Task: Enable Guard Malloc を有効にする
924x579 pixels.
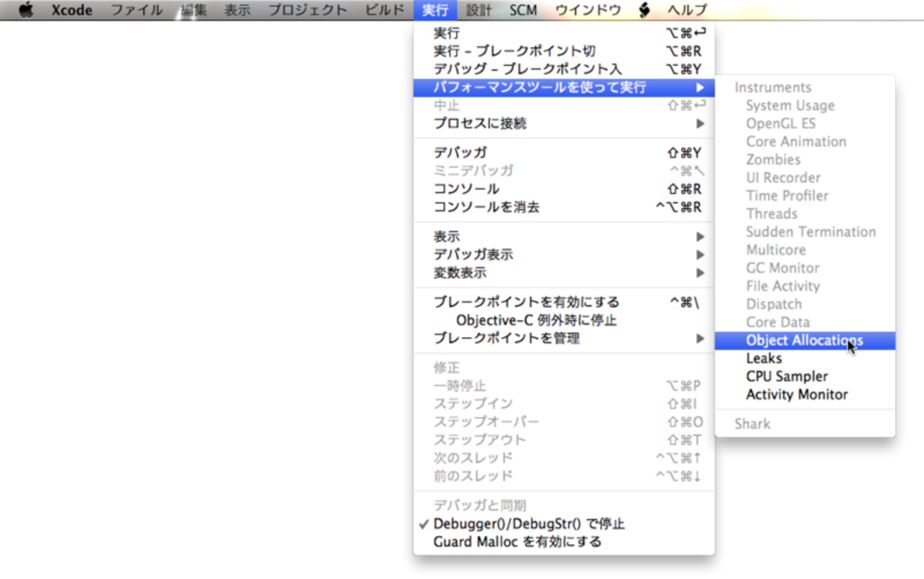Action: [564, 542]
